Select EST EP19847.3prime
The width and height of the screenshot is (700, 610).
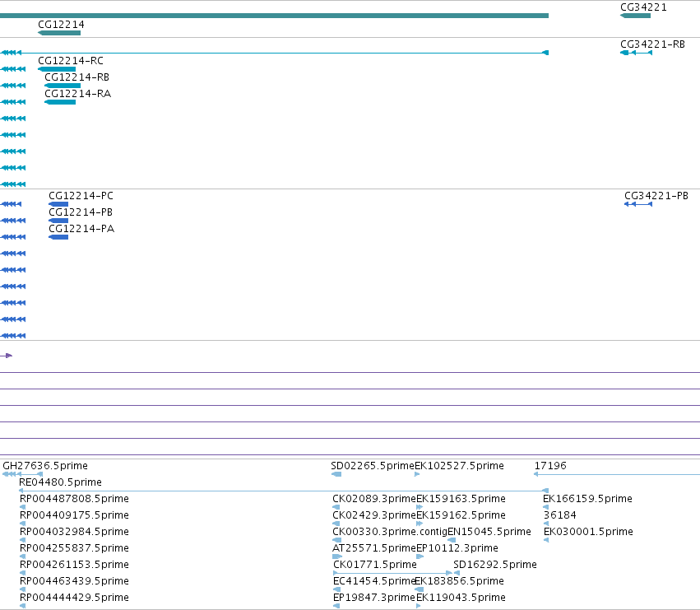[374, 598]
